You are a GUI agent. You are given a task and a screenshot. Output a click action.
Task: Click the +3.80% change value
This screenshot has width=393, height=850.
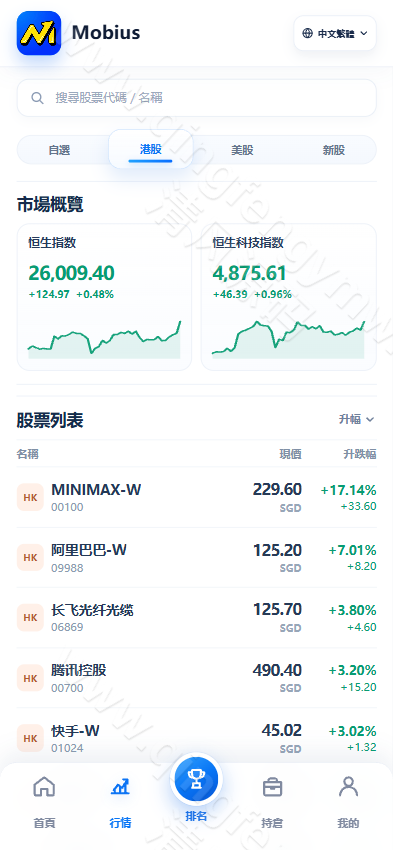352,611
